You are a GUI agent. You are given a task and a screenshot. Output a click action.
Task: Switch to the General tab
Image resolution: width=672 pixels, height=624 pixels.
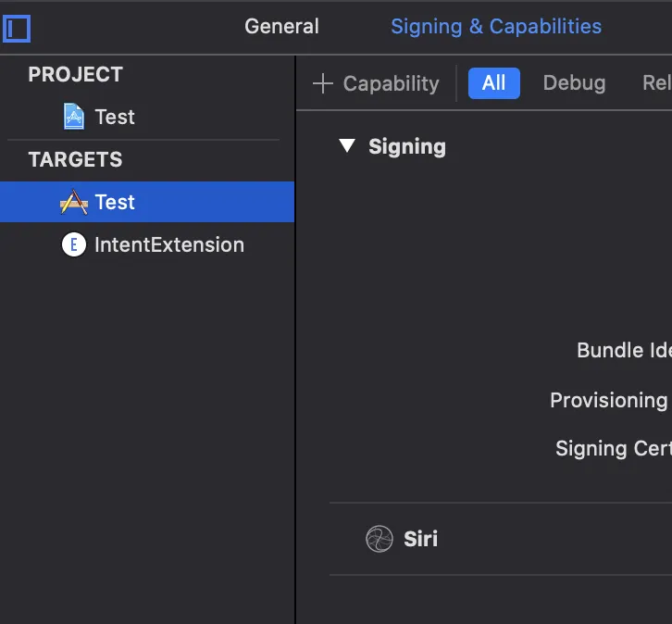point(281,27)
